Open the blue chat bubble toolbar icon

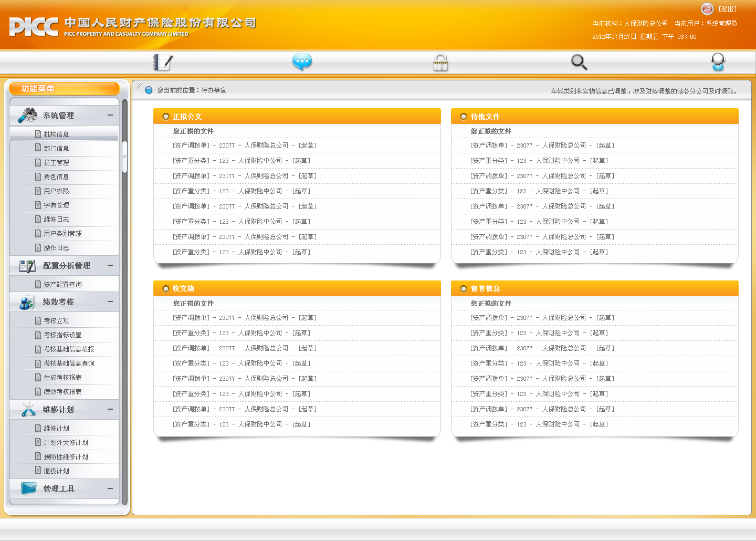click(x=302, y=62)
